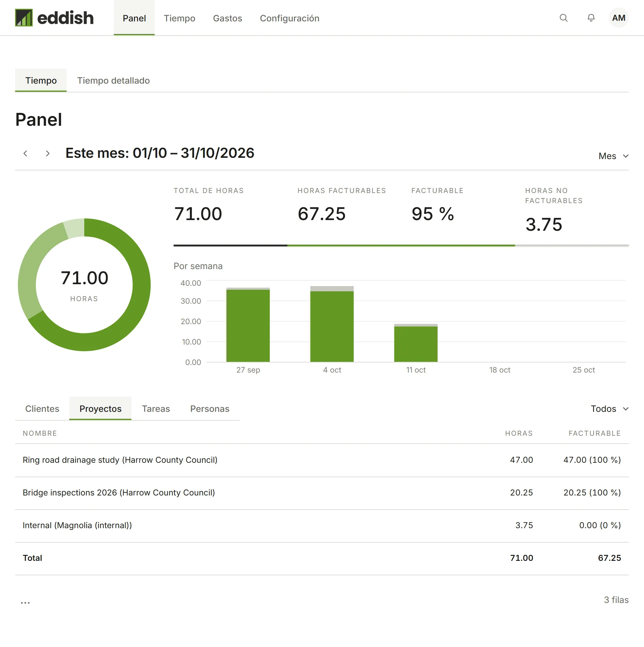Click the 71.00 total de horas value
Screen dimensions: 644x647
pyautogui.click(x=198, y=214)
